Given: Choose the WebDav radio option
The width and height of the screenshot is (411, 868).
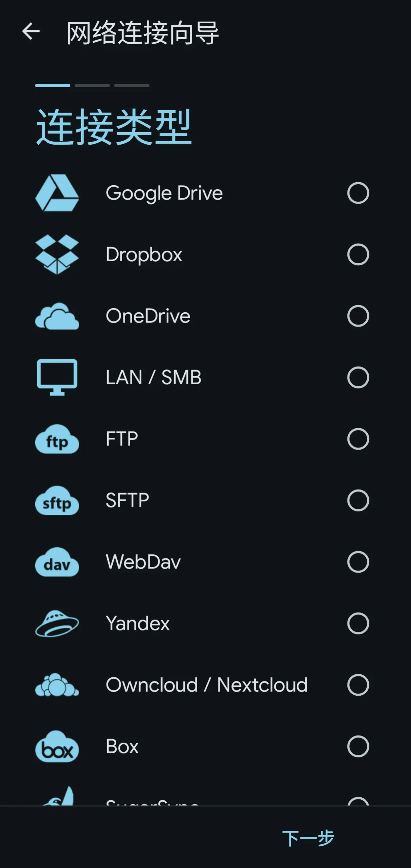Looking at the screenshot, I should click(x=358, y=562).
